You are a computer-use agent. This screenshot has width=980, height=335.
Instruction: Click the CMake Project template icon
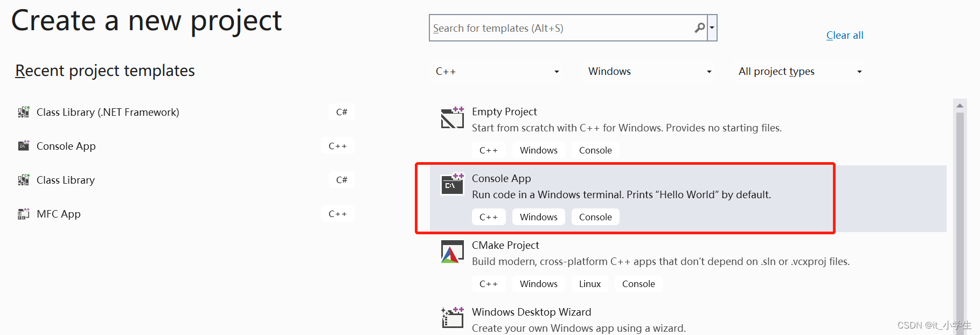tap(452, 251)
